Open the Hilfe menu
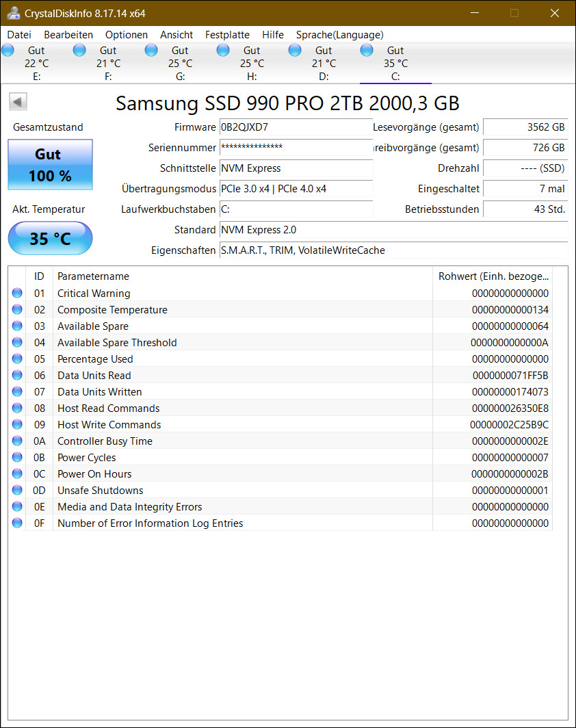The height and width of the screenshot is (728, 576). click(273, 35)
